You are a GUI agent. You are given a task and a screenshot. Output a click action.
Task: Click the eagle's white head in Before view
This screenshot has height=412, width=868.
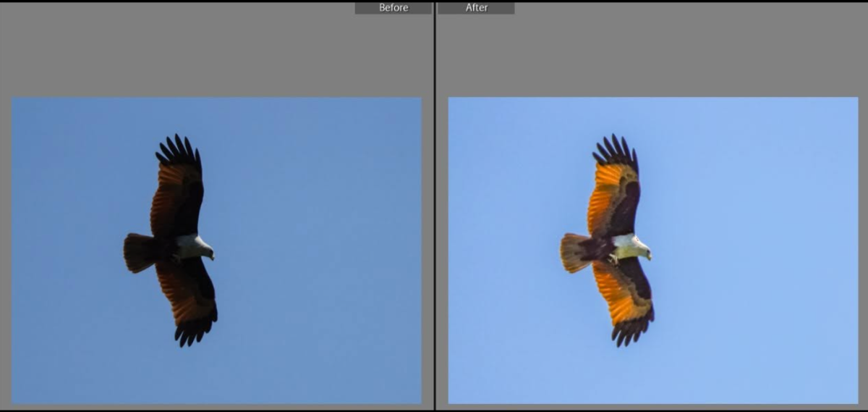click(x=195, y=246)
